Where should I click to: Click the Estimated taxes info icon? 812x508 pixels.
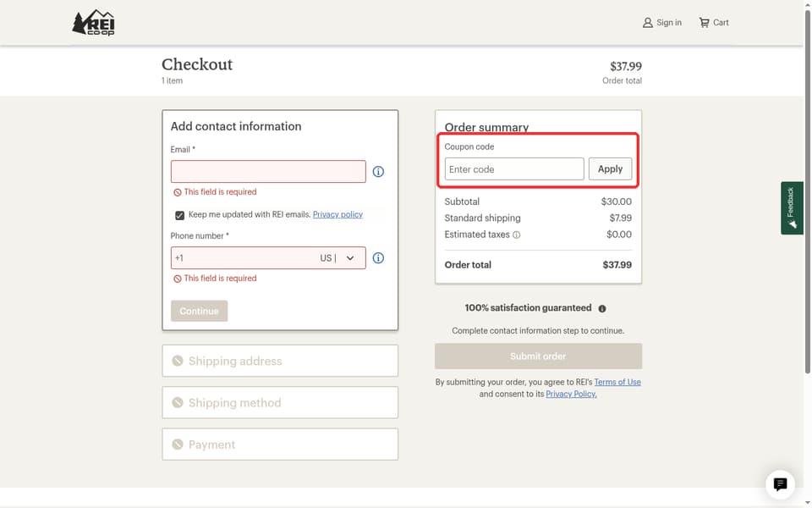click(516, 235)
